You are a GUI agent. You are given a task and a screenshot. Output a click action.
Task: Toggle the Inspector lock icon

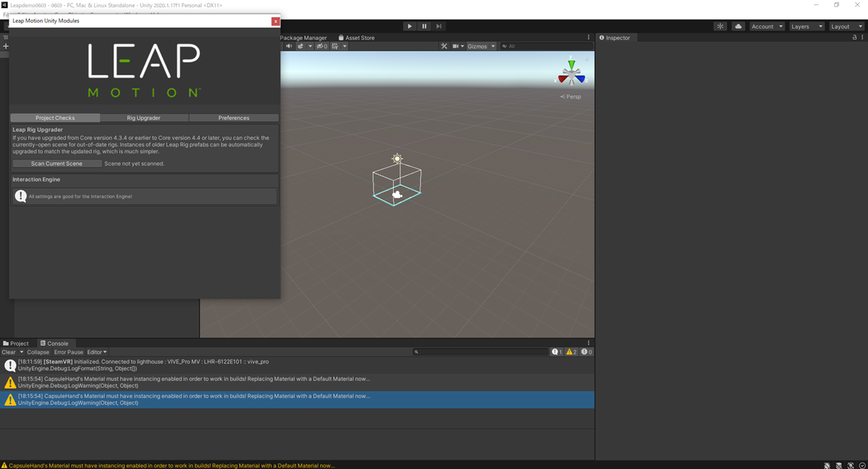tap(854, 37)
